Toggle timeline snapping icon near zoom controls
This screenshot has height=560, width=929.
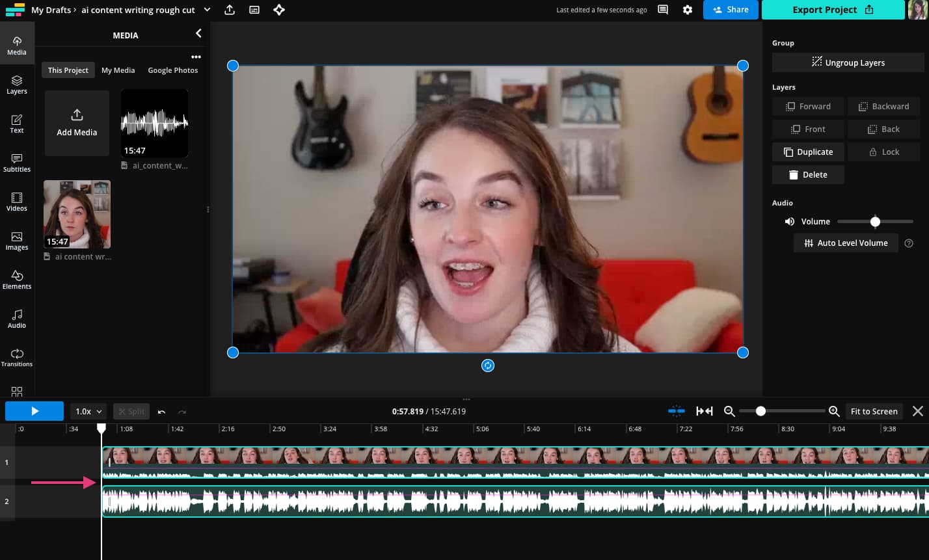pyautogui.click(x=677, y=411)
